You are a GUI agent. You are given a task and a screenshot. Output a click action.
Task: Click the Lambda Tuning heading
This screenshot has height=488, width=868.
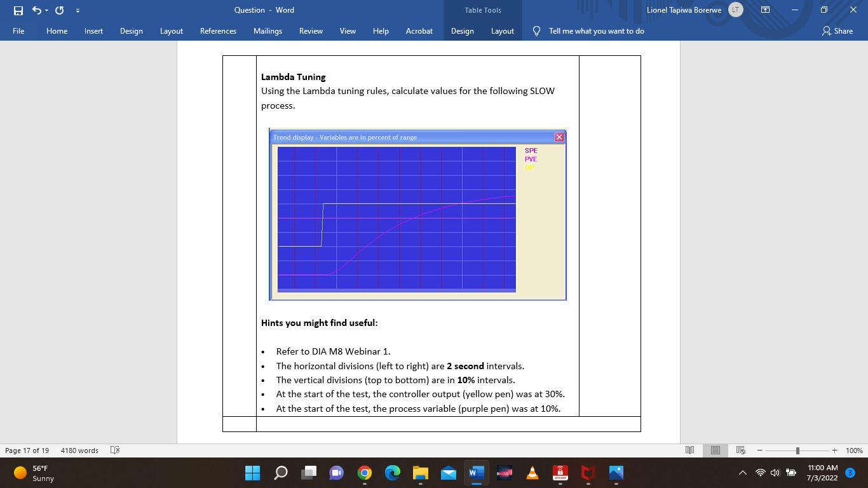[x=294, y=77]
